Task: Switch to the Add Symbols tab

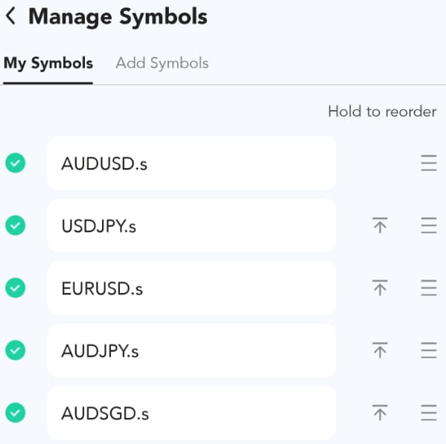Action: pos(162,63)
